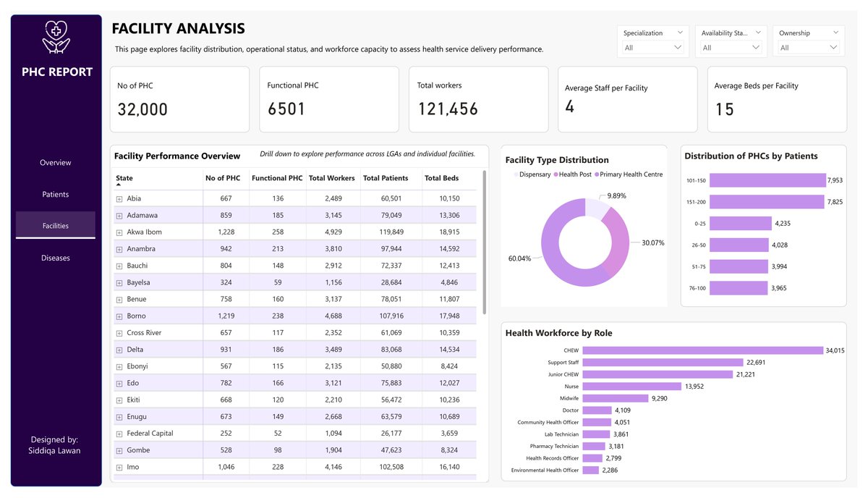Expand the Bauchi state row
The image size is (868, 498).
pyautogui.click(x=119, y=266)
